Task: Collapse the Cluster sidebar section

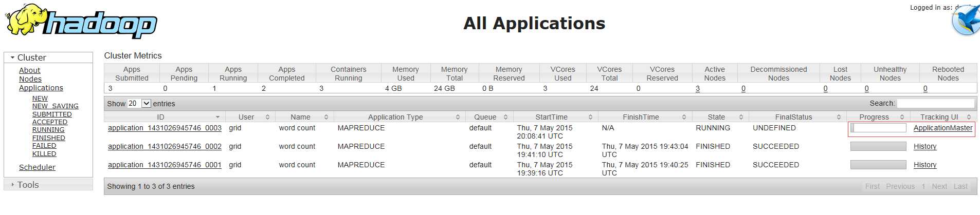Action: point(13,57)
